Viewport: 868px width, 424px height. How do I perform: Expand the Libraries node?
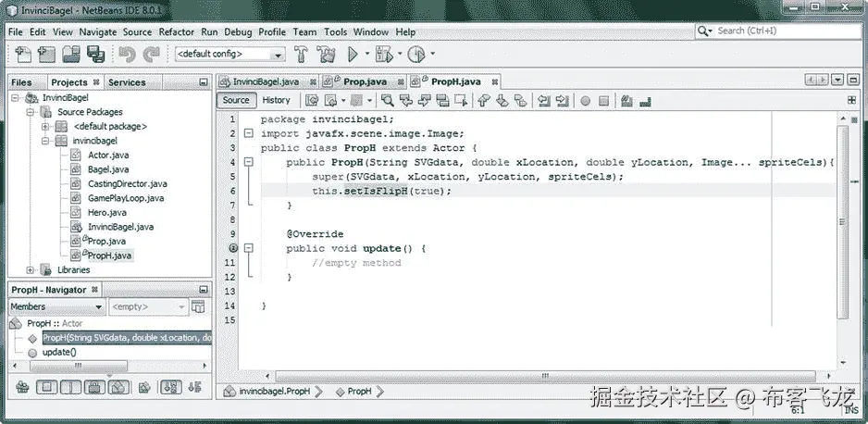31,270
